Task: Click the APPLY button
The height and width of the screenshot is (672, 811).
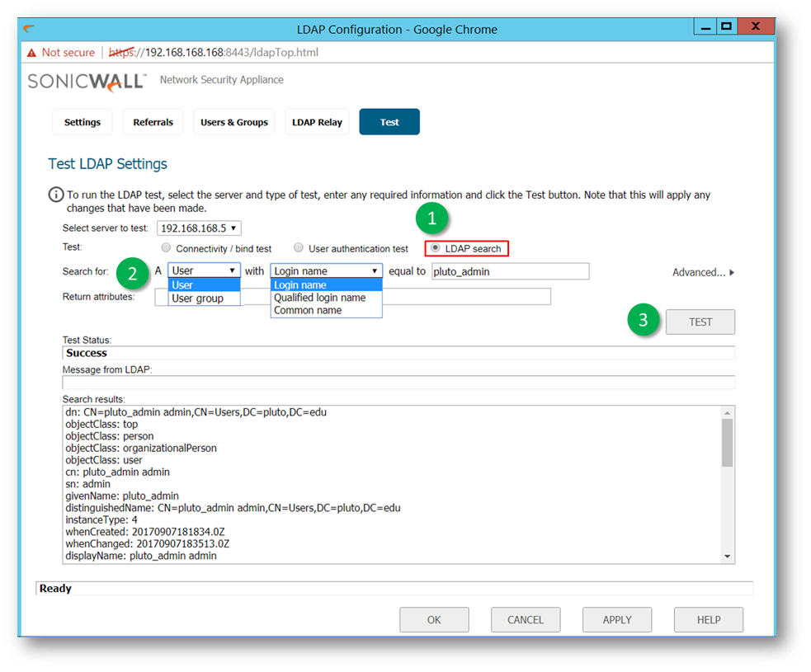Action: [616, 620]
